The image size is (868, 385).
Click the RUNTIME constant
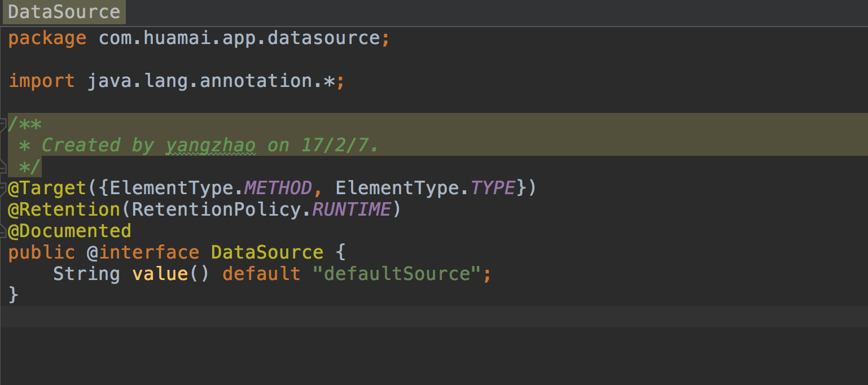tap(352, 209)
